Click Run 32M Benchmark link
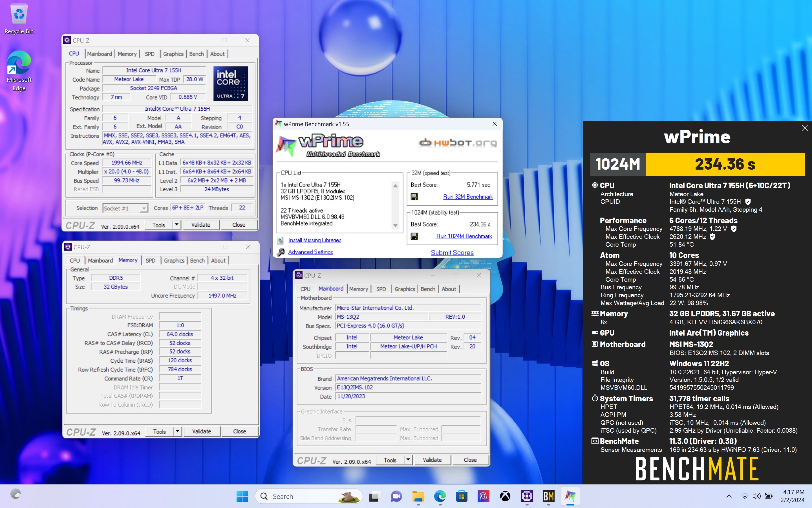Image resolution: width=812 pixels, height=508 pixels. pos(468,197)
